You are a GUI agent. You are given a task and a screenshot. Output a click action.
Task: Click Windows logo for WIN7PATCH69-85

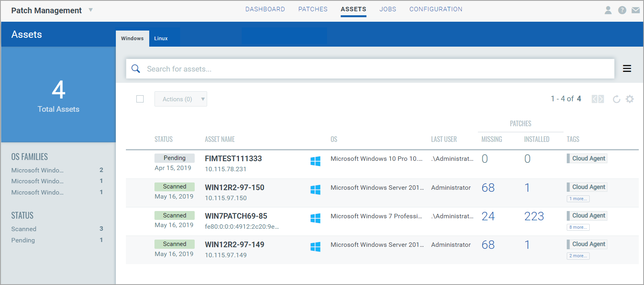[315, 218]
